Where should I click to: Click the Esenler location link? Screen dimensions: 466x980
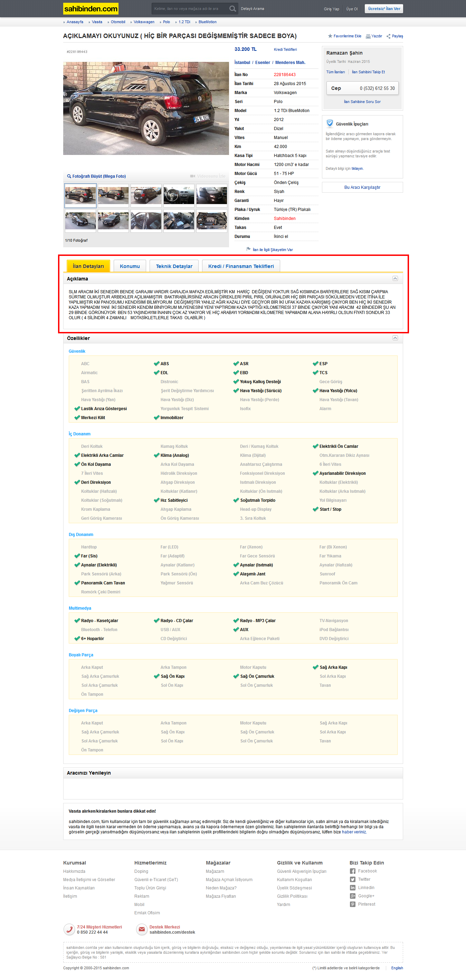(x=263, y=62)
